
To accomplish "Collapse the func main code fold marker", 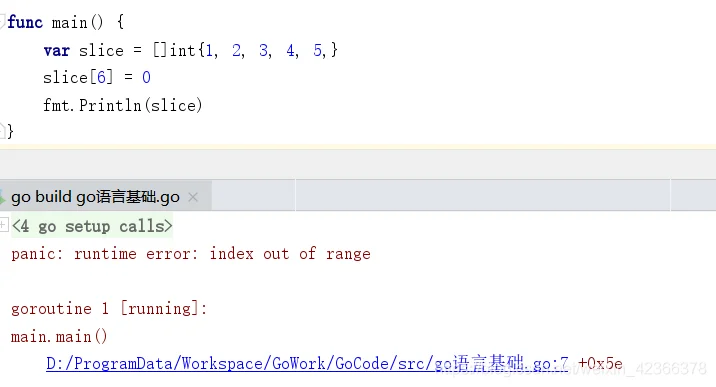I will [x=2, y=21].
